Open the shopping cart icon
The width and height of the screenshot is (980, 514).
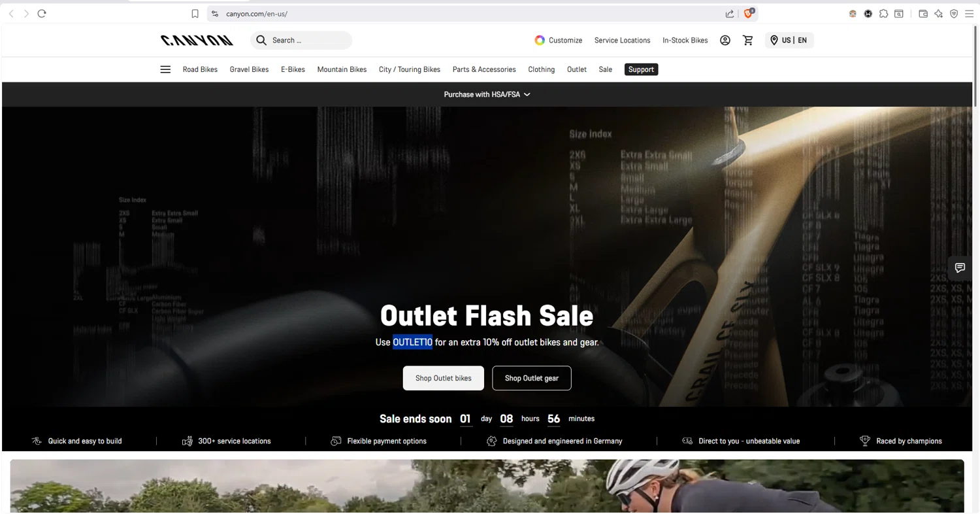748,40
